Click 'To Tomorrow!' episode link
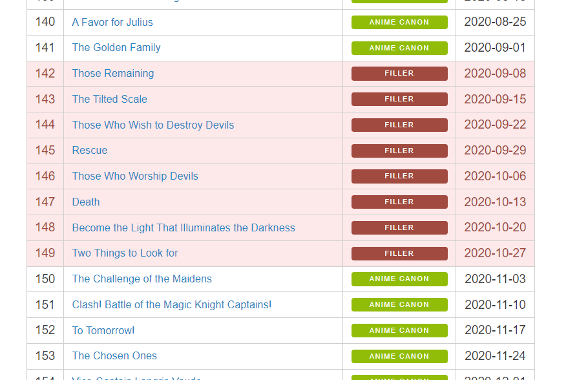Viewport: 588px width, 380px height. (103, 330)
